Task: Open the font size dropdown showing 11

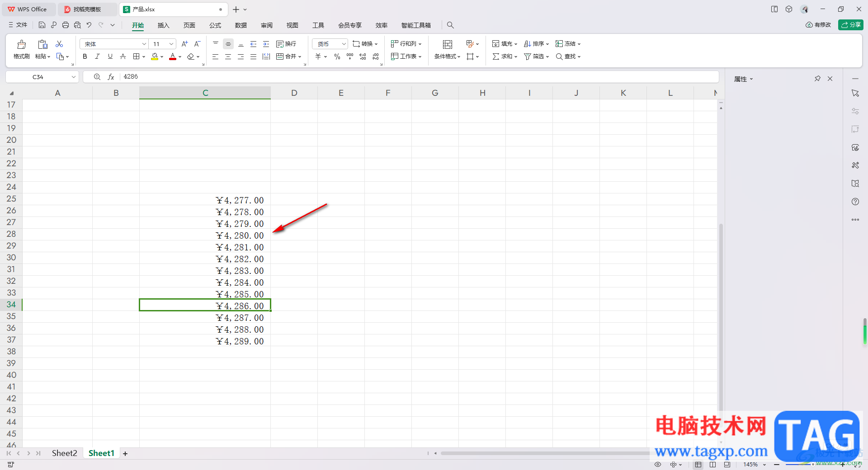Action: (x=171, y=44)
